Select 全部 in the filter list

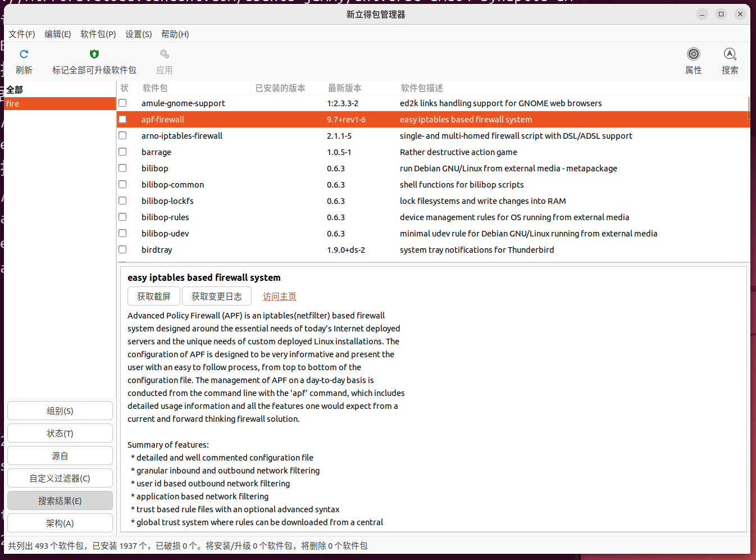coord(60,90)
